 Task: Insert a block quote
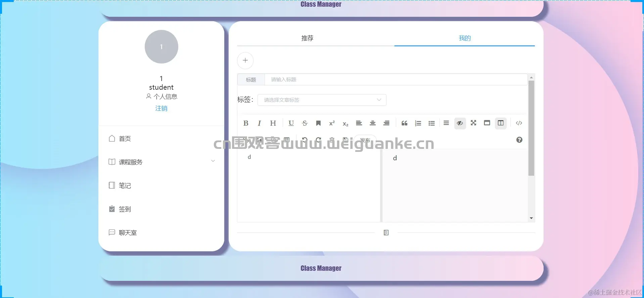[404, 123]
